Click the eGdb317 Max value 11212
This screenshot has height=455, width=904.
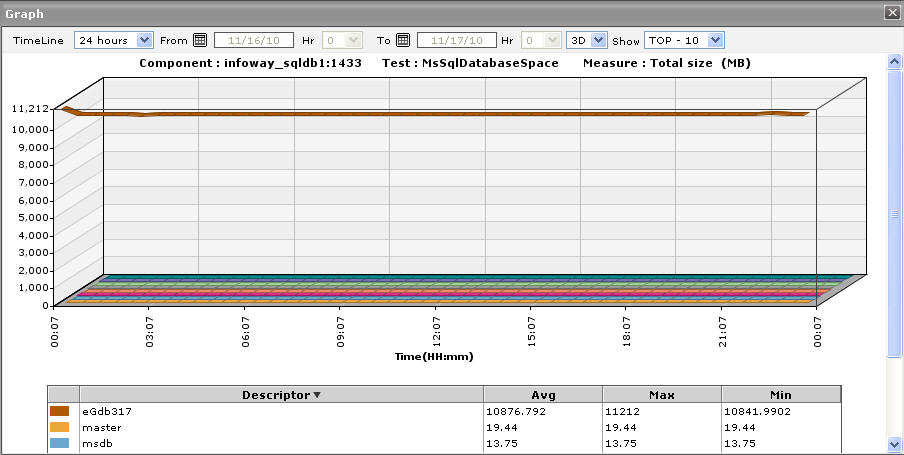(x=622, y=412)
